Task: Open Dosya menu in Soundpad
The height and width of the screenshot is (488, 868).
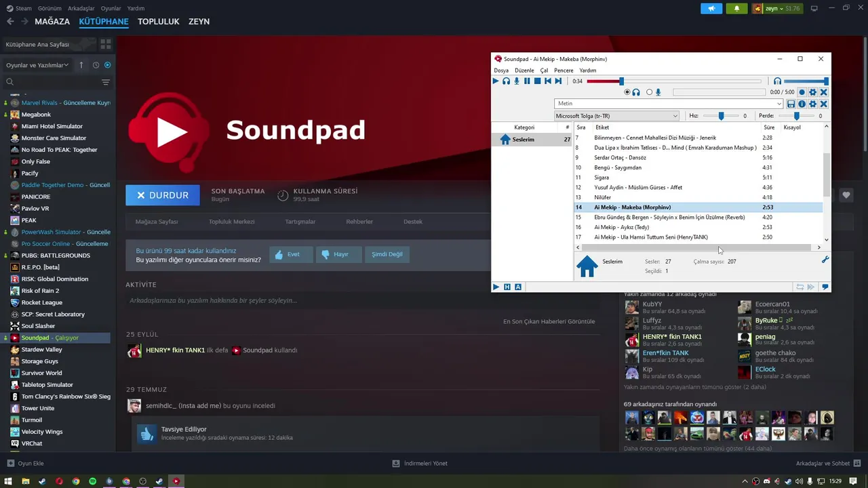Action: coord(501,70)
